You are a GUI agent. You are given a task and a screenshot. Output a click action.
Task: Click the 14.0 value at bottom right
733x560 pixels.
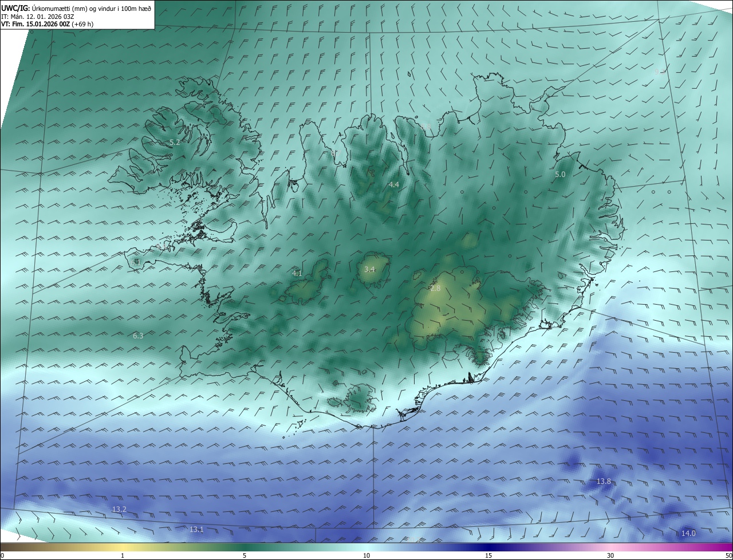coord(688,533)
